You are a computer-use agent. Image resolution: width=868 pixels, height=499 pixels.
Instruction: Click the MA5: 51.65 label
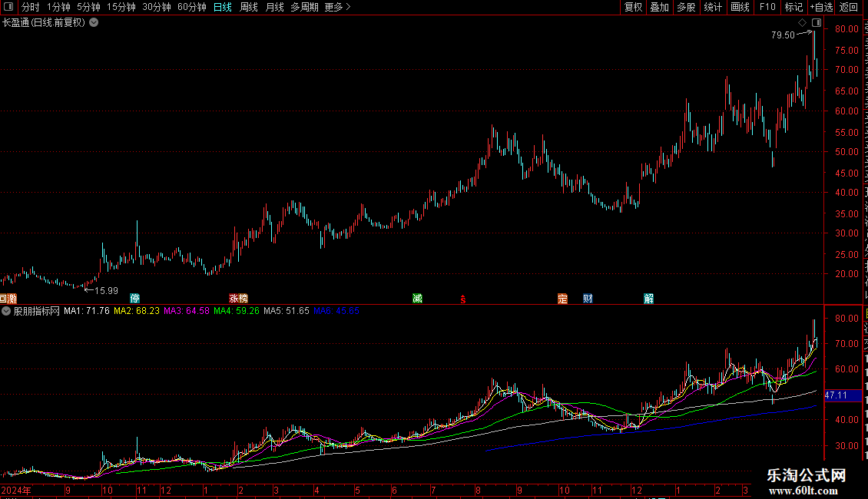287,311
